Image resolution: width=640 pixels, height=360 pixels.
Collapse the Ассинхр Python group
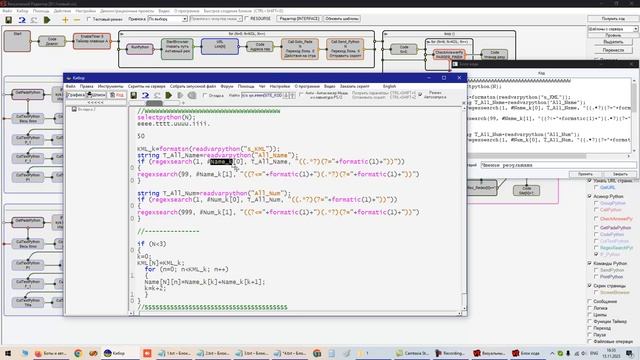(x=589, y=196)
